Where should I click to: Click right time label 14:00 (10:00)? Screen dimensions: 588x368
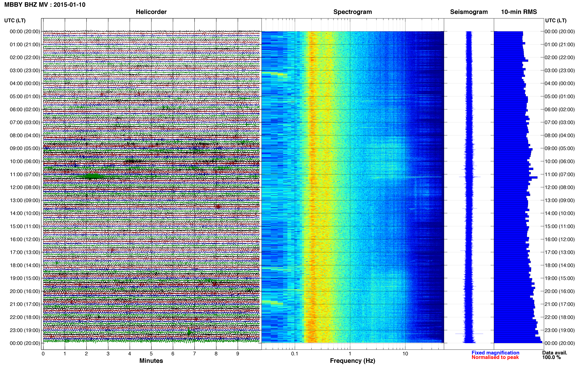pyautogui.click(x=560, y=213)
